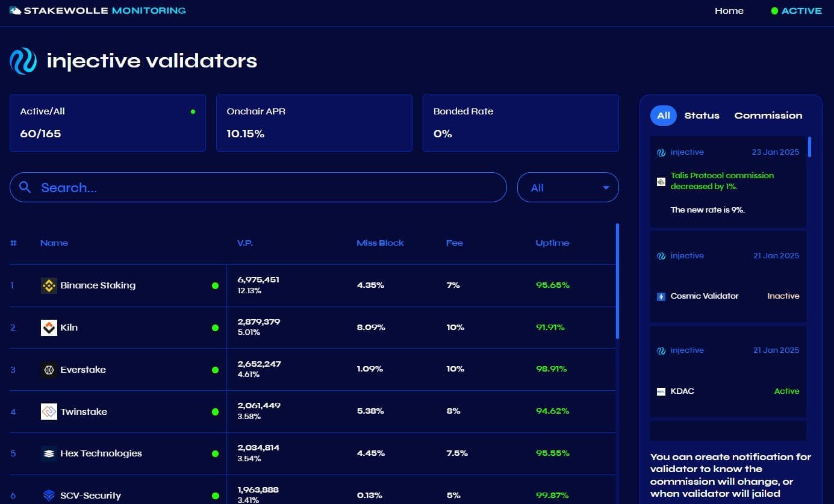The image size is (834, 504).
Task: Click STAKEWOLLE MONITORING brand text
Action: [105, 11]
